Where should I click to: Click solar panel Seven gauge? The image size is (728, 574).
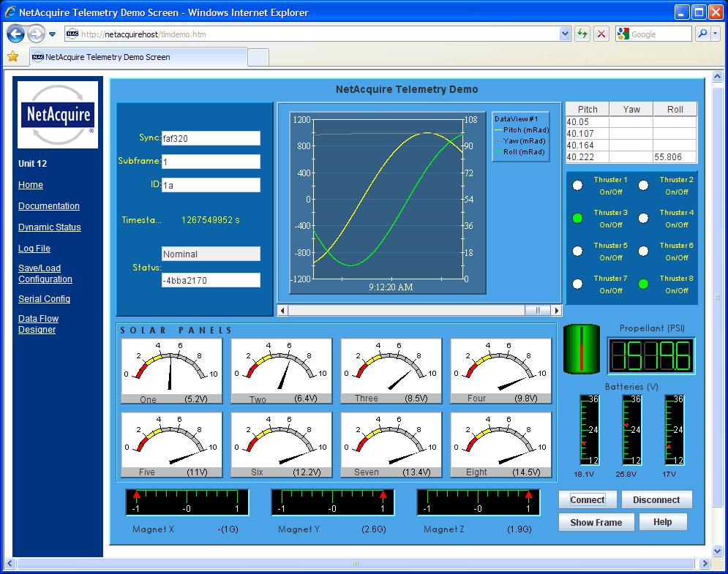click(391, 445)
